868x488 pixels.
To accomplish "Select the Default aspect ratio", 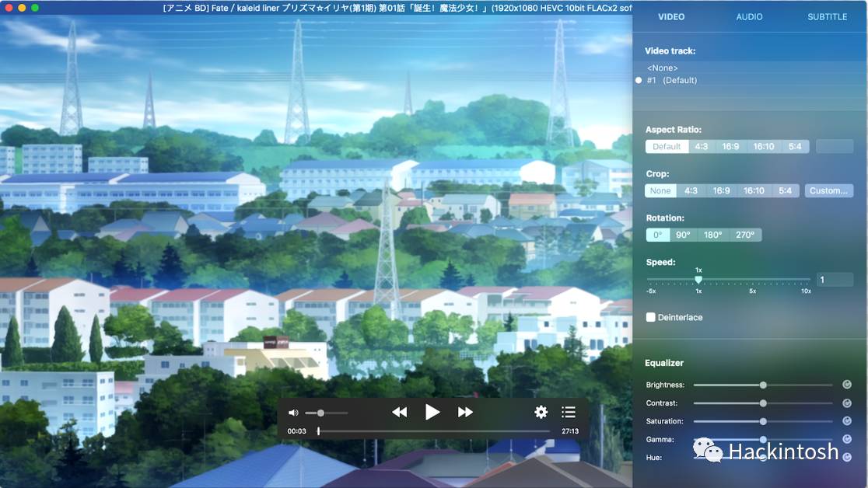I will (x=667, y=146).
